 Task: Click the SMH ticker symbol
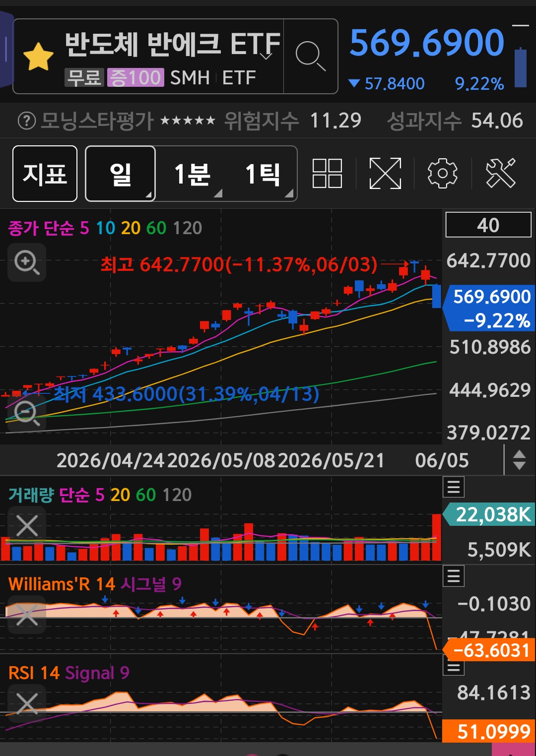[x=190, y=77]
